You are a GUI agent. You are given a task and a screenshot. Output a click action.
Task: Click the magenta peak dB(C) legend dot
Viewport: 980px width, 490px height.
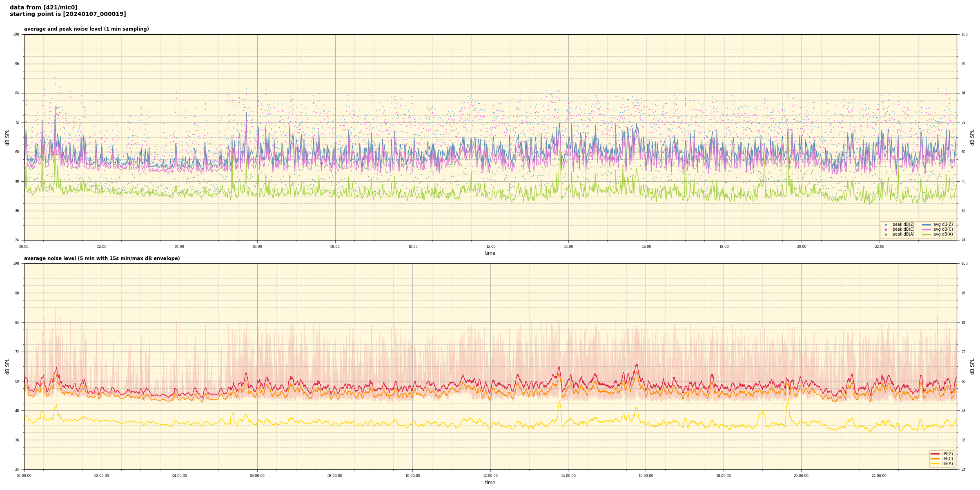point(886,229)
